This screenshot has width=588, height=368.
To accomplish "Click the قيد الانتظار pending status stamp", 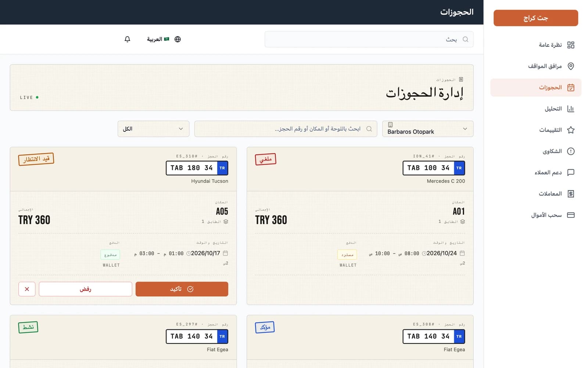I will pos(36,159).
